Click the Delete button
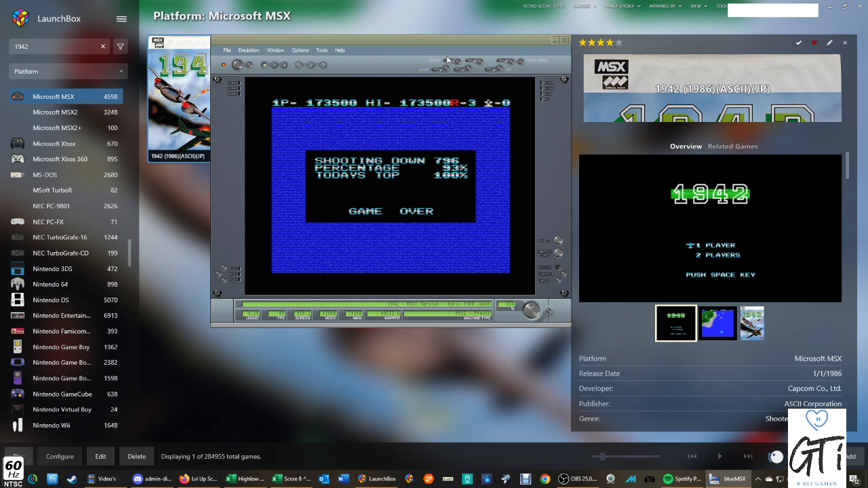Viewport: 868px width, 488px height. pyautogui.click(x=136, y=456)
